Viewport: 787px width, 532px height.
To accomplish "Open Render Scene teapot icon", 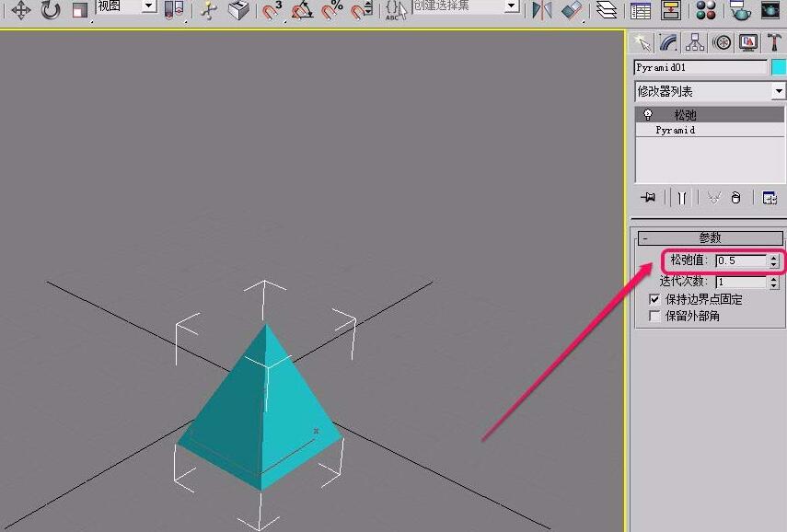I will 740,9.
